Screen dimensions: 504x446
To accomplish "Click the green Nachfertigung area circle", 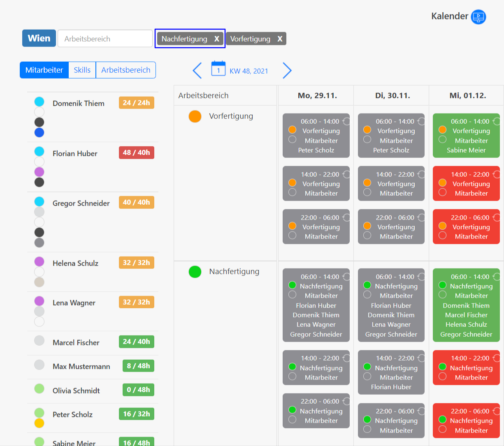I will [195, 272].
